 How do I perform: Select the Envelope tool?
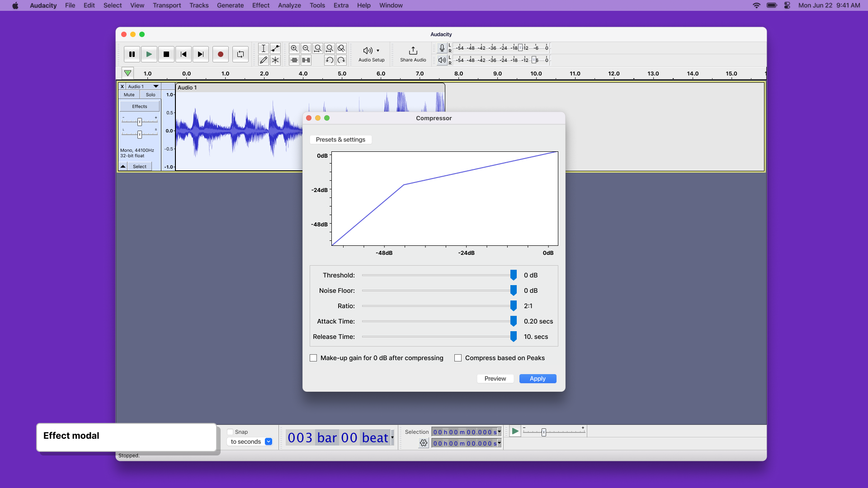275,48
